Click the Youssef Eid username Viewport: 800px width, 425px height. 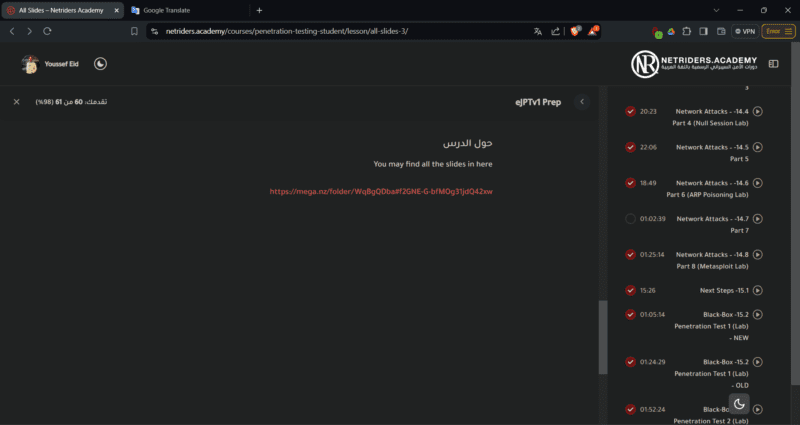coord(61,64)
